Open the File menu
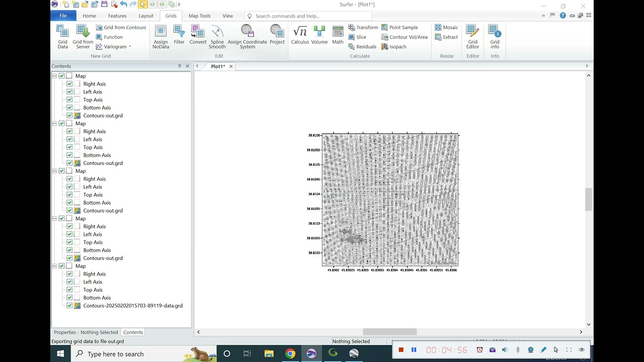This screenshot has width=644, height=362. pyautogui.click(x=63, y=16)
